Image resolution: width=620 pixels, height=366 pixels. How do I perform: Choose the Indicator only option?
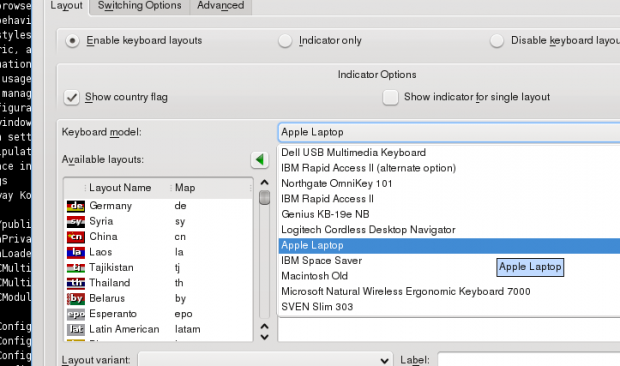pos(285,41)
